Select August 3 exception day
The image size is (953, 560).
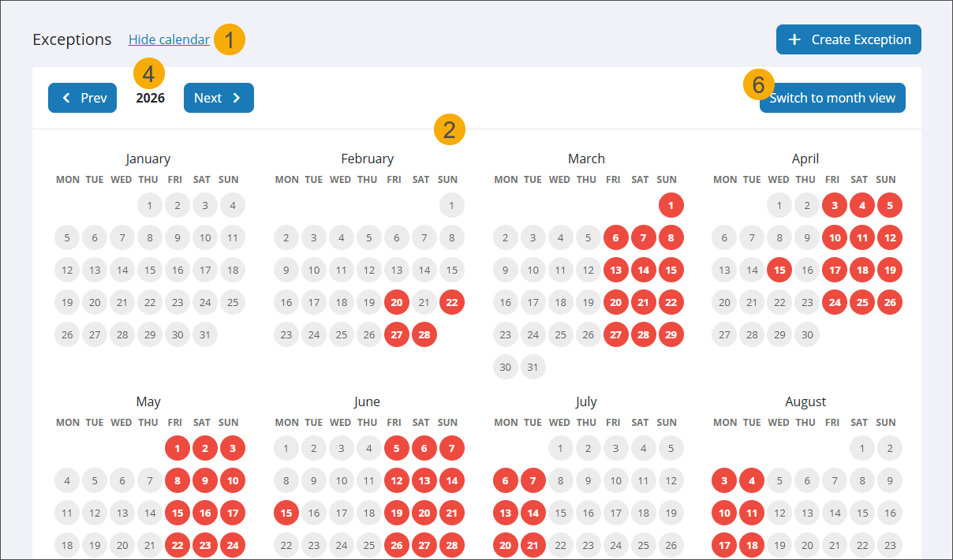[724, 480]
